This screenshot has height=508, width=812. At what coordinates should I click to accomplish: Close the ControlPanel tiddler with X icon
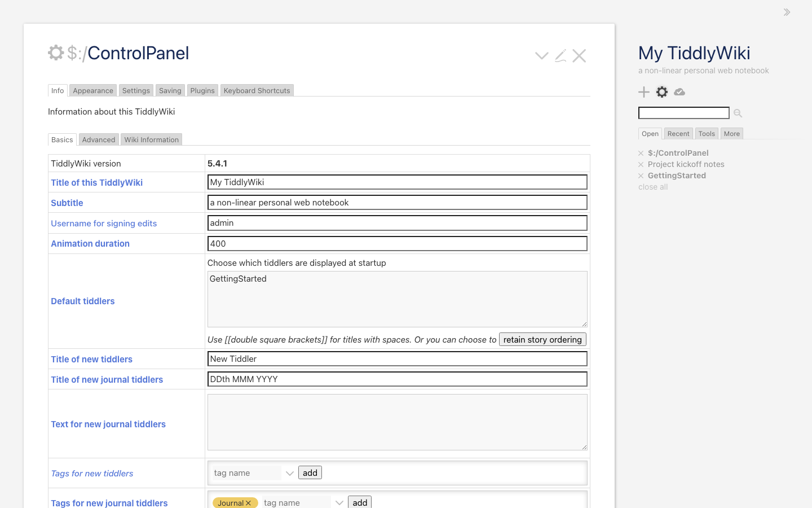tap(579, 55)
